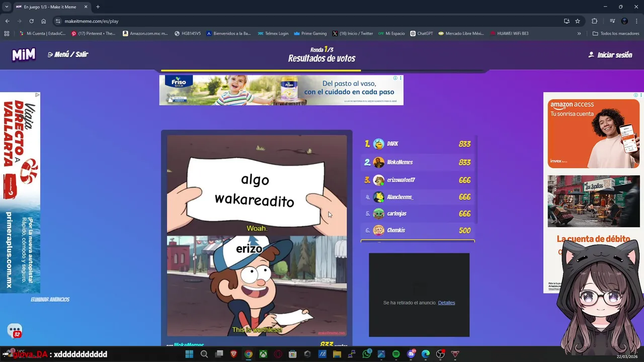Open the chat bubble with 32 messages
Screen dimensions: 644x362
[x=15, y=331]
